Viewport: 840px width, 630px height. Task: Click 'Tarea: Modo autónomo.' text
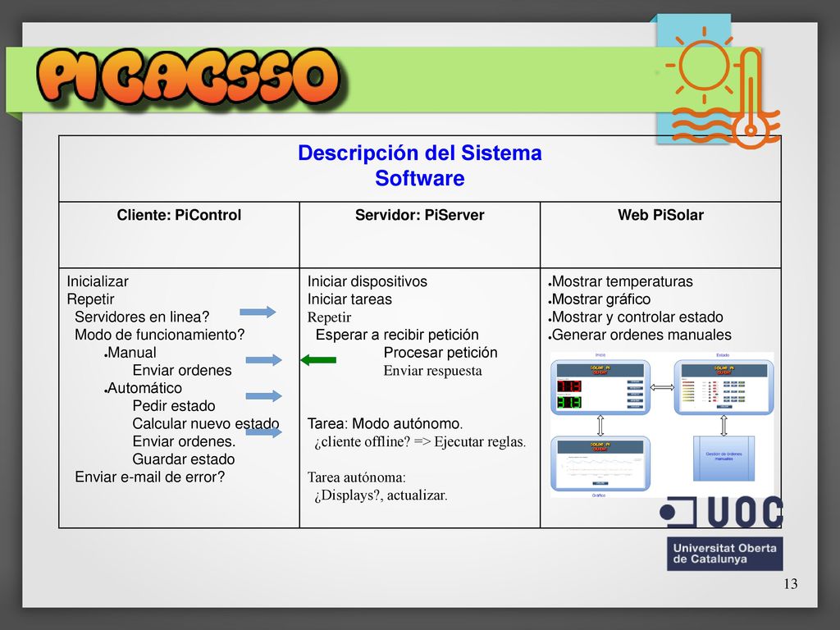[x=386, y=423]
